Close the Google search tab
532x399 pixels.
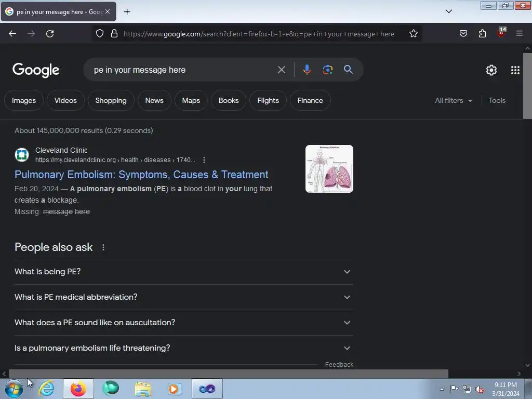click(x=108, y=11)
